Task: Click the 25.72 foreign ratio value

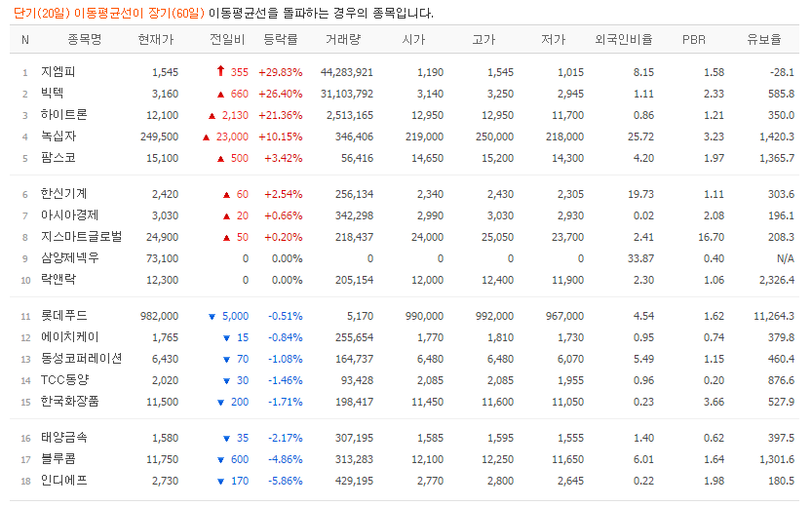Action: (640, 136)
